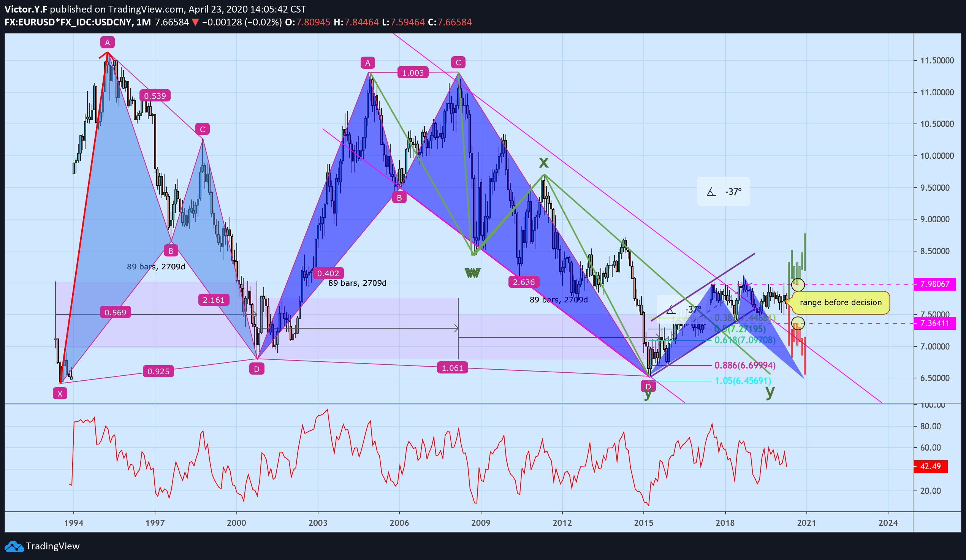This screenshot has width=966, height=560.
Task: Click the 7.36411 price line label
Action: (935, 323)
